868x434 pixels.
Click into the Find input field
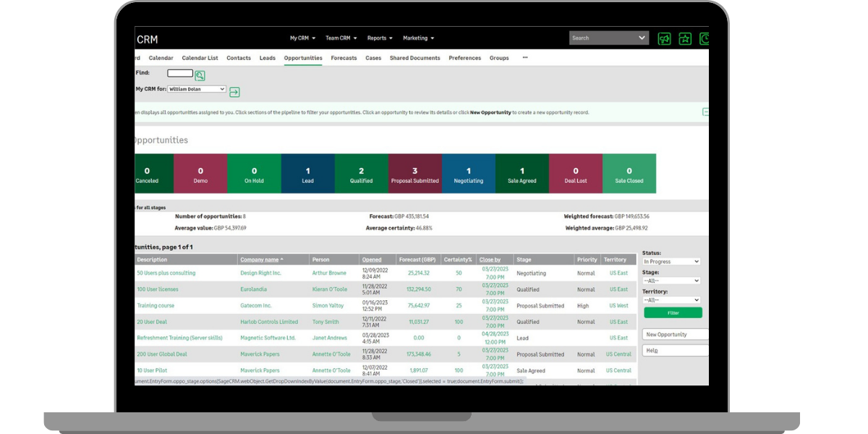(x=180, y=73)
